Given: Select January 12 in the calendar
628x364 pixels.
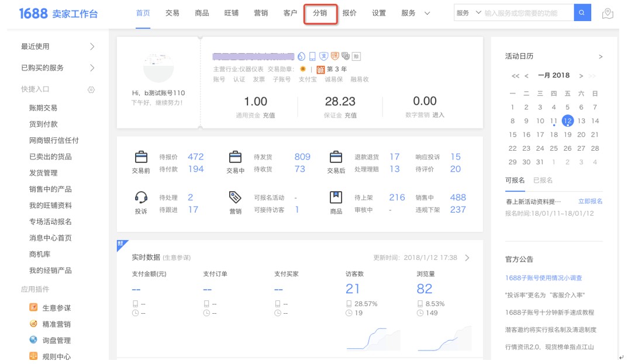Looking at the screenshot, I should click(x=568, y=121).
